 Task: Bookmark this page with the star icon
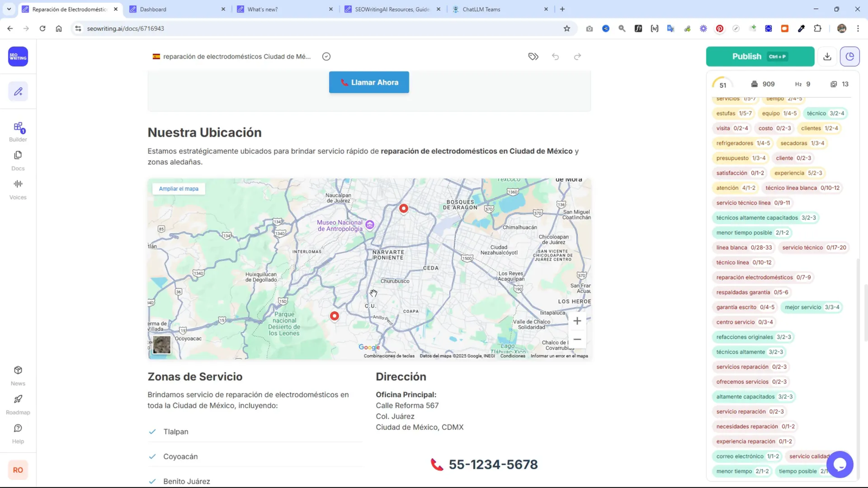[x=566, y=28]
